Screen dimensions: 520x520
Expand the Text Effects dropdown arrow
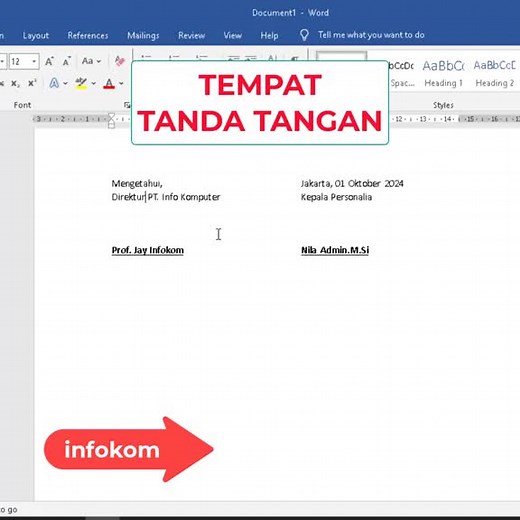(65, 83)
